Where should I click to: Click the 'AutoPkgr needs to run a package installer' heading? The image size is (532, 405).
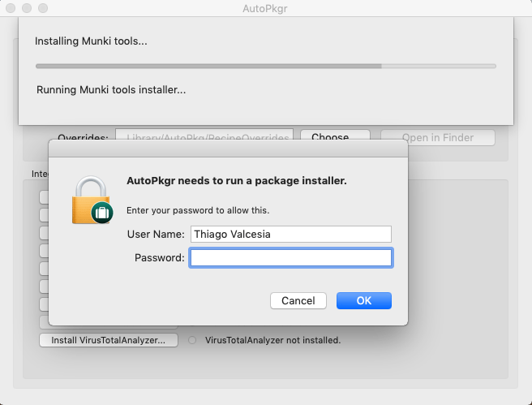tap(237, 180)
